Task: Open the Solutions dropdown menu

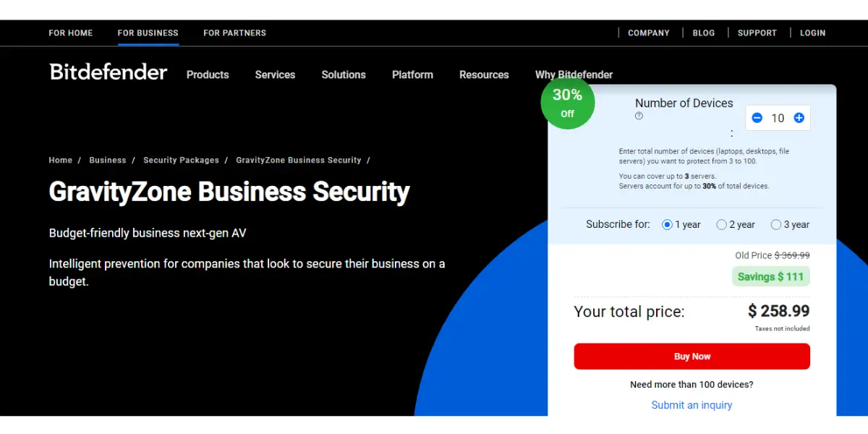Action: [x=344, y=75]
